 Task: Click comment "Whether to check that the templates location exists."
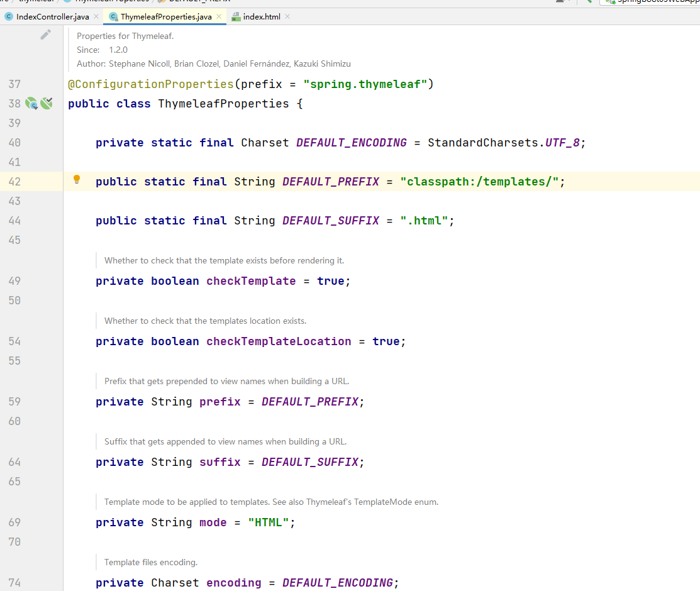pos(206,321)
